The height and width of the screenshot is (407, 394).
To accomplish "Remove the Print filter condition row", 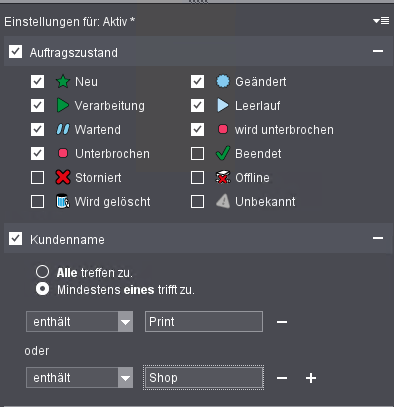I will 282,322.
